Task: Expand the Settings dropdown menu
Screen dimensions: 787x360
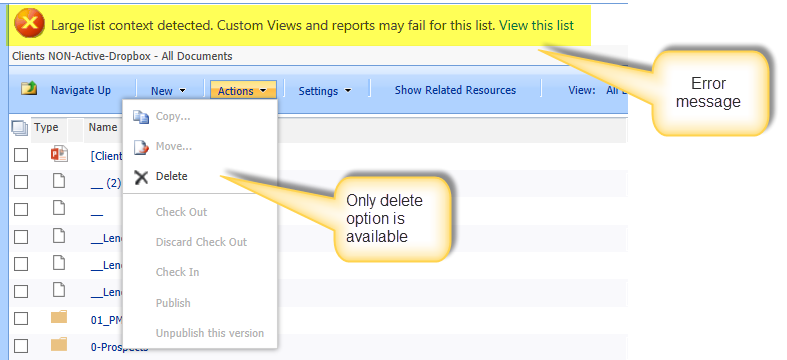Action: (x=325, y=91)
